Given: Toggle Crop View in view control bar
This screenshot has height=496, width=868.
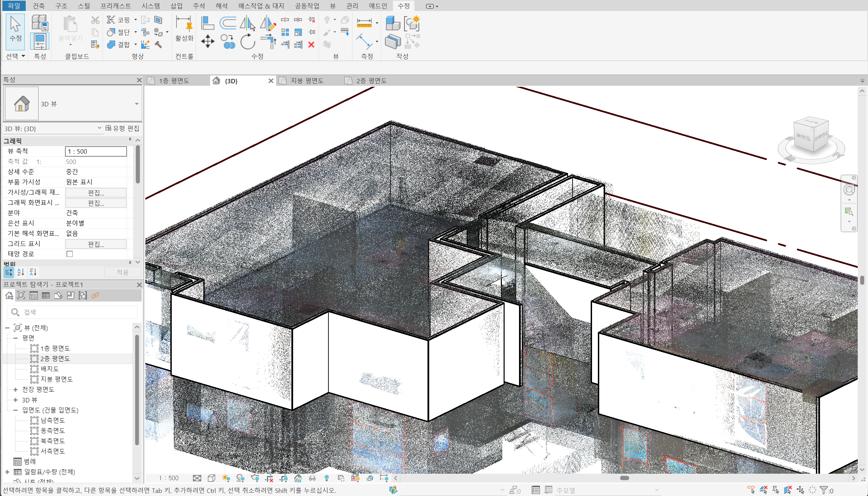Looking at the screenshot, I should click(269, 478).
